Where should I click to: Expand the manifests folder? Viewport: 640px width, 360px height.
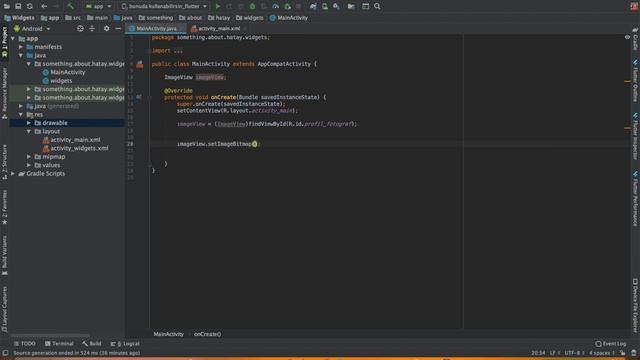(21, 47)
